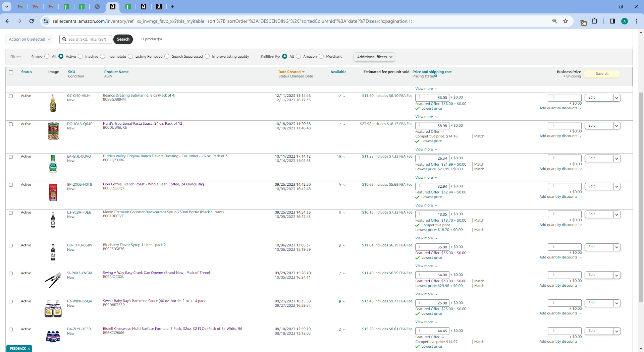Click the extension icon labeled Off

tap(584, 22)
